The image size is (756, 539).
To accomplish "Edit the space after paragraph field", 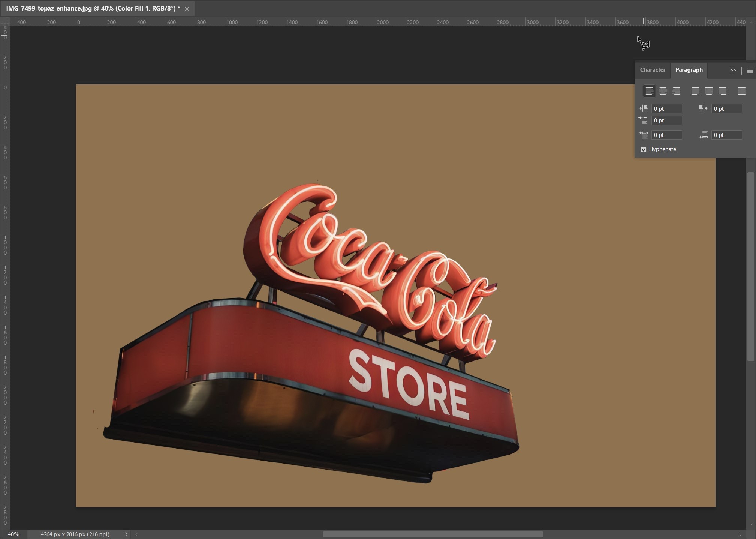I will (726, 135).
